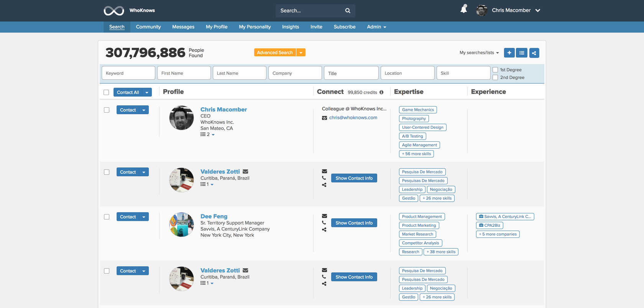Screen dimensions: 644x308
Task: Click Dee Feng's profile photo
Action: click(181, 224)
